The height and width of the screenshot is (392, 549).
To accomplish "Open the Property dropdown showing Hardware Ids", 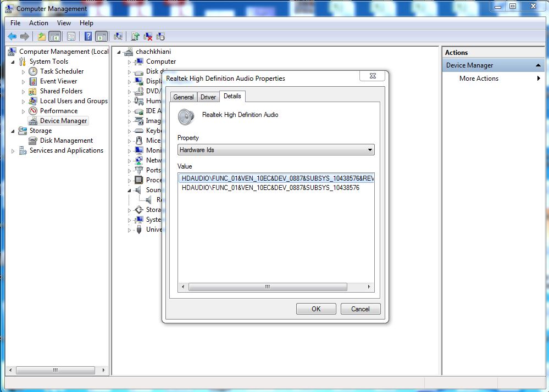I will 276,150.
